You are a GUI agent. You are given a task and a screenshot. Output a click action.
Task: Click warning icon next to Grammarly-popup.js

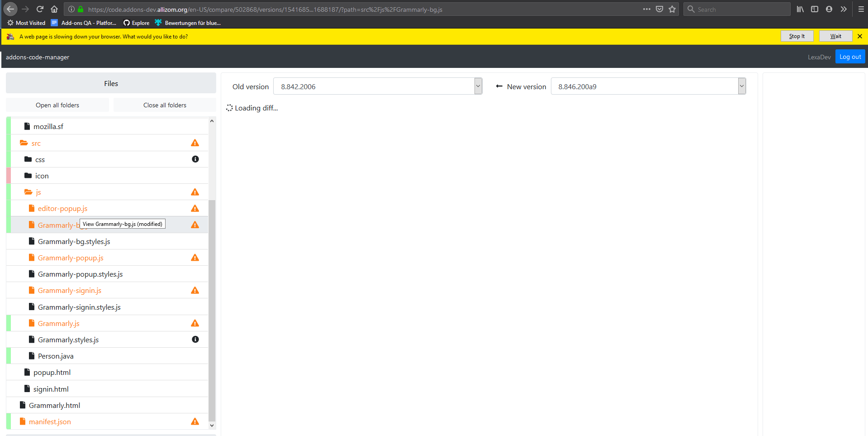point(195,258)
